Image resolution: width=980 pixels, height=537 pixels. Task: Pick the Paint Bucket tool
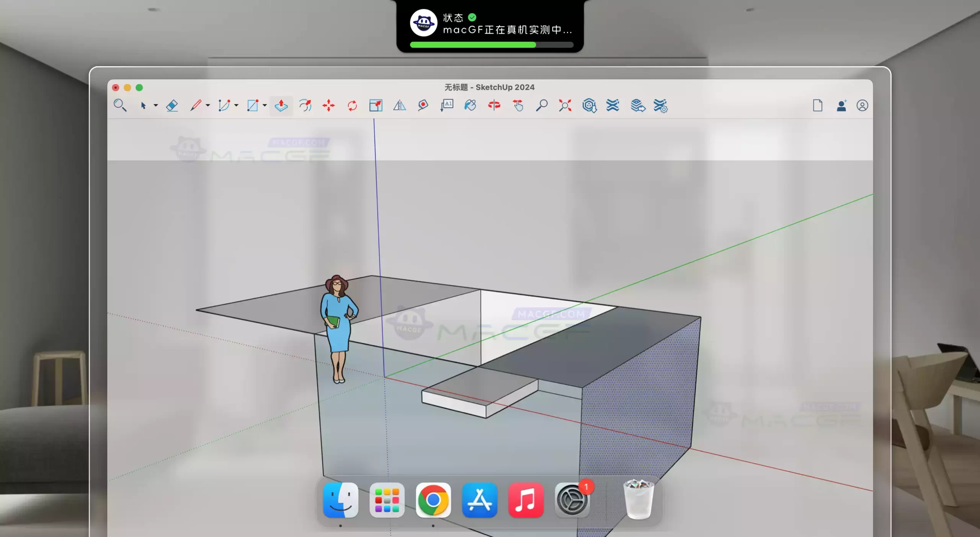(x=470, y=106)
